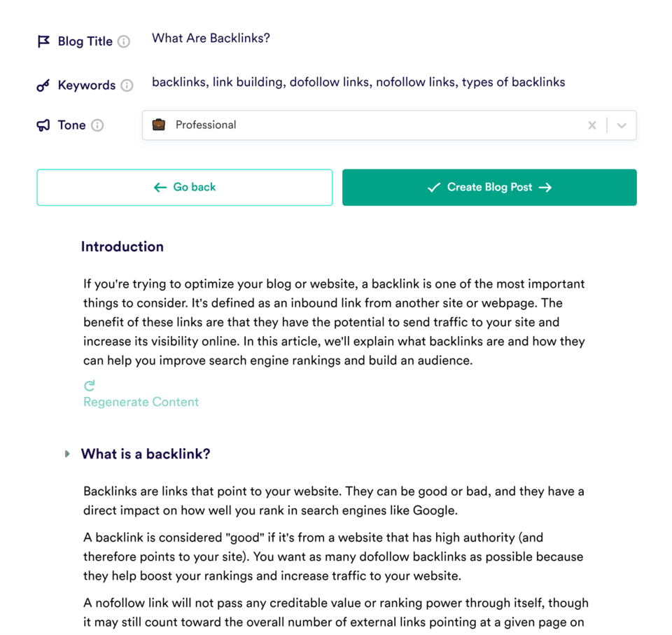672x635 pixels.
Task: Click the Introduction heading
Action: tap(122, 246)
